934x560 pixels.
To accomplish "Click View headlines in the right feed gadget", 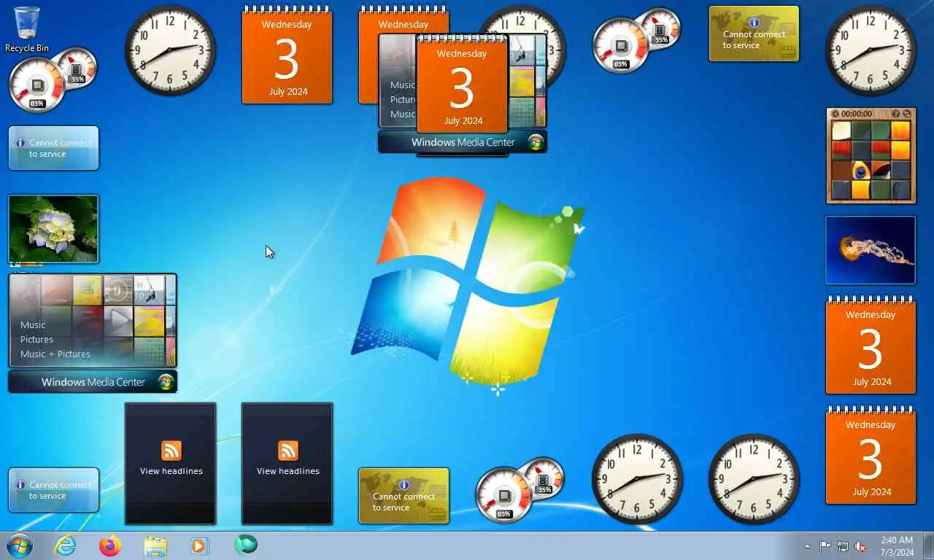I will click(x=288, y=471).
